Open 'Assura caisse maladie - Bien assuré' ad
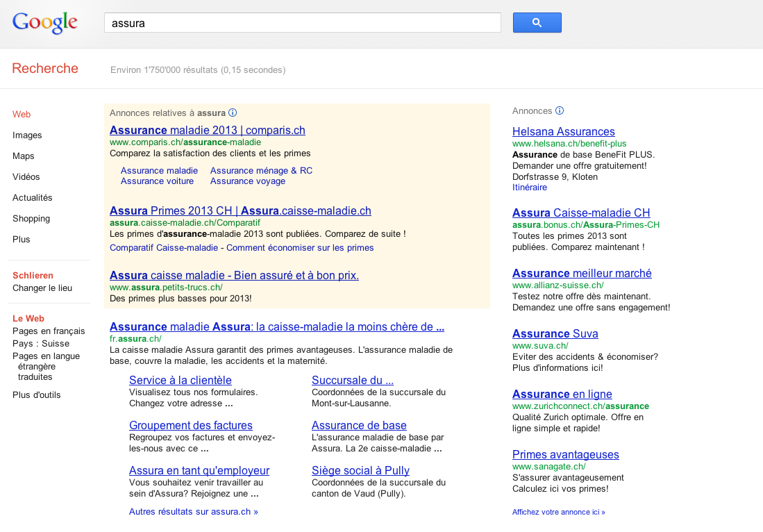Image resolution: width=763 pixels, height=532 pixels. pyautogui.click(x=234, y=275)
